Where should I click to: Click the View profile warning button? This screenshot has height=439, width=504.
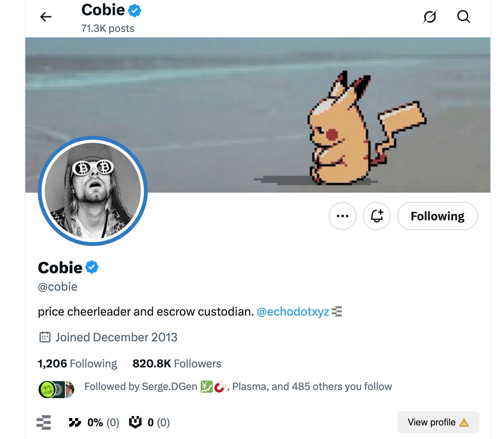438,422
